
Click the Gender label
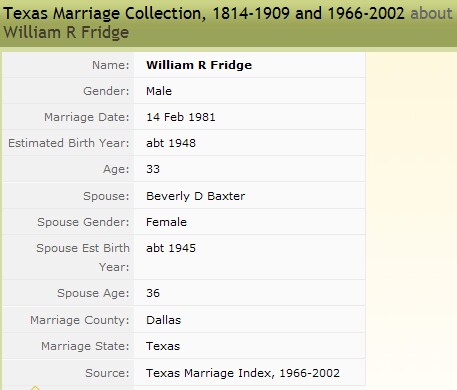(x=106, y=91)
